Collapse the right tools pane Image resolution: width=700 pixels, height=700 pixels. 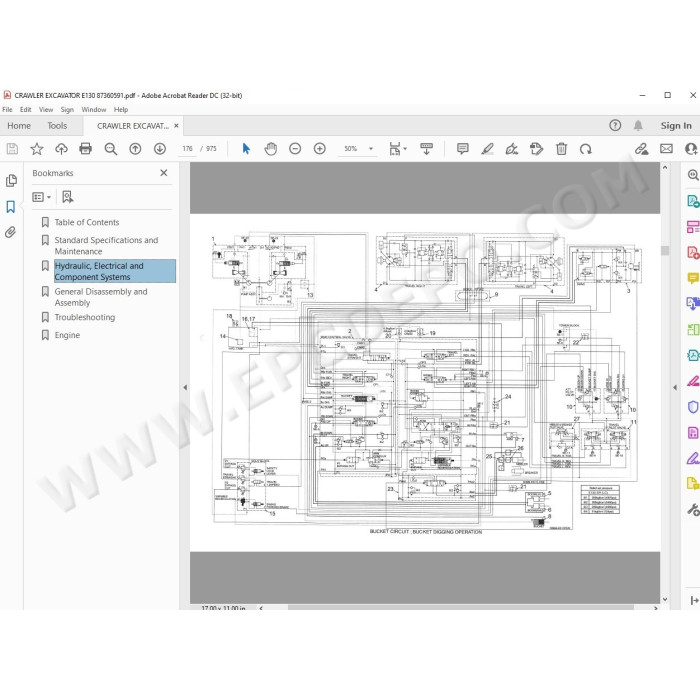pyautogui.click(x=675, y=388)
